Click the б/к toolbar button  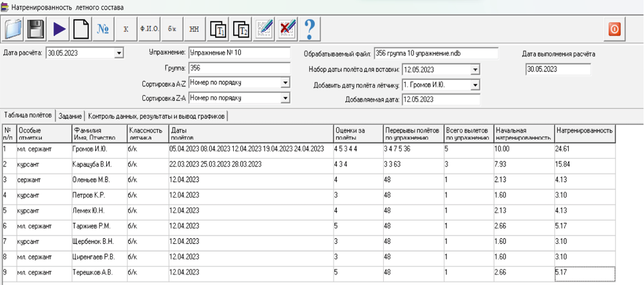point(172,28)
